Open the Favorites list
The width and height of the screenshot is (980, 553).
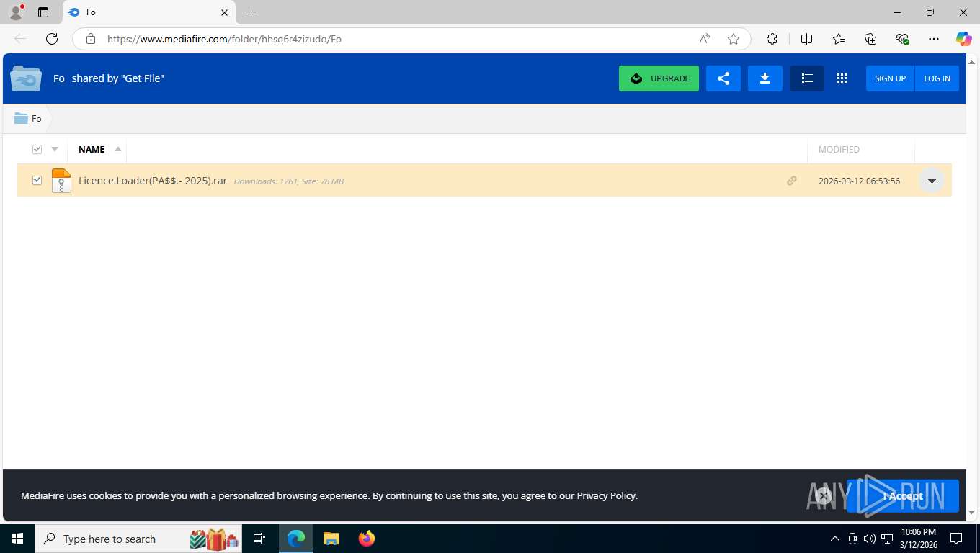tap(839, 39)
